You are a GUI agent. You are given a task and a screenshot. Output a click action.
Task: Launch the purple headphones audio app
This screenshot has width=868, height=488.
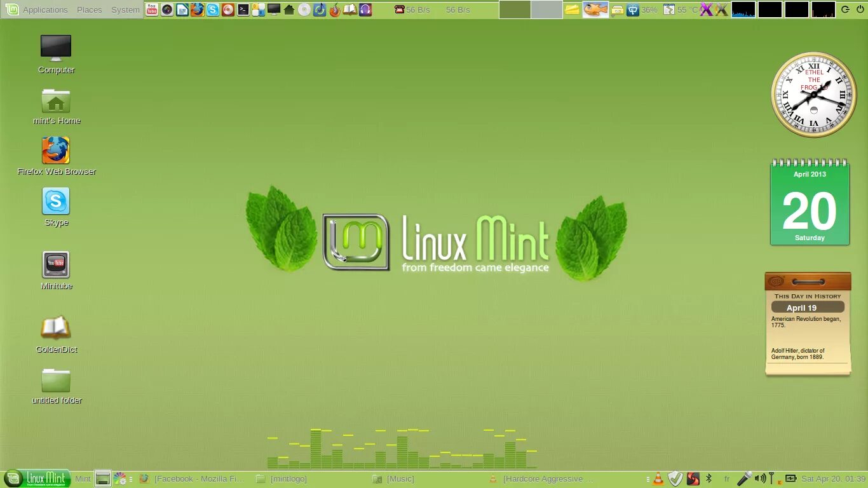(x=365, y=10)
